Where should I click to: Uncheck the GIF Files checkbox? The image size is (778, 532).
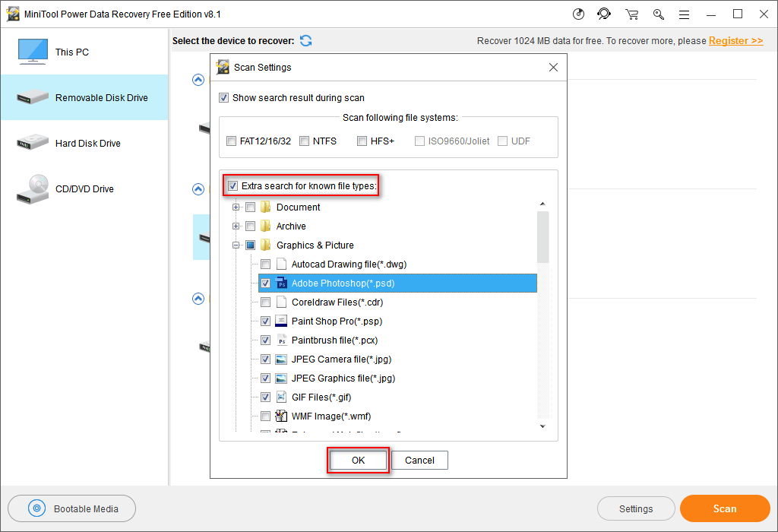[x=265, y=397]
